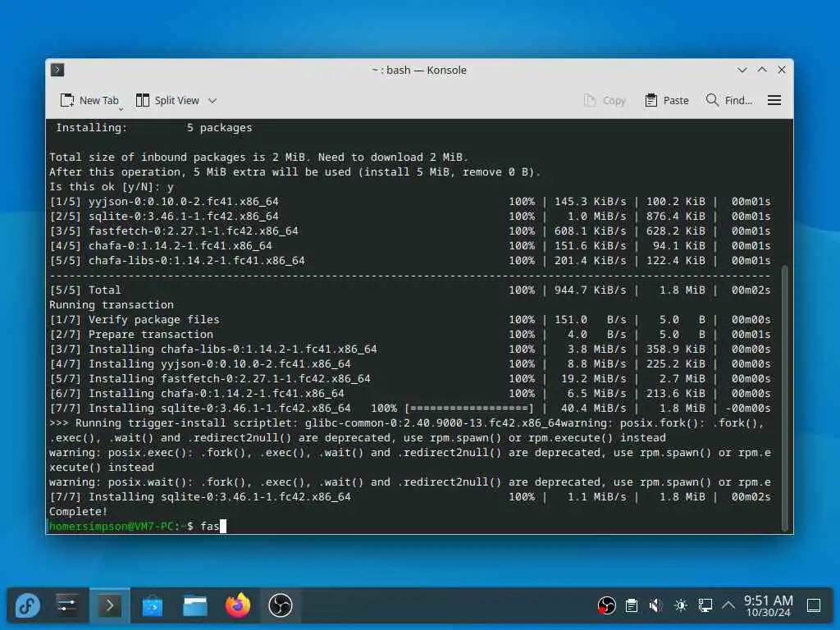Click the '[2/5] sqlite-0:3.46.1-1.fc42.x86_64' row
The image size is (840, 630).
coord(410,217)
